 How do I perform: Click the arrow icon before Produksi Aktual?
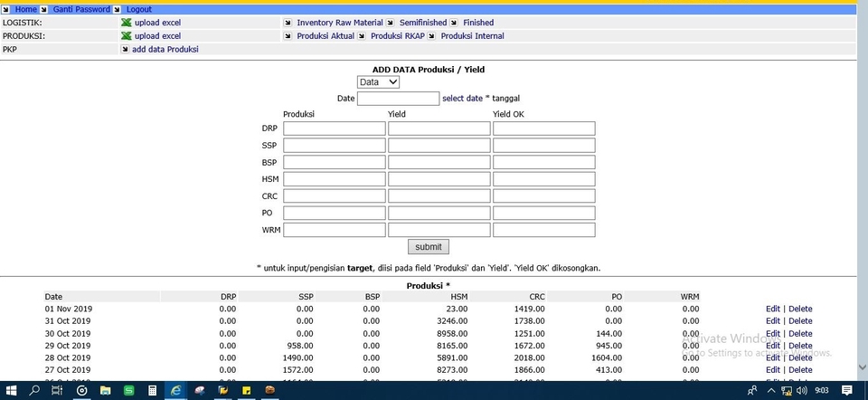(288, 36)
